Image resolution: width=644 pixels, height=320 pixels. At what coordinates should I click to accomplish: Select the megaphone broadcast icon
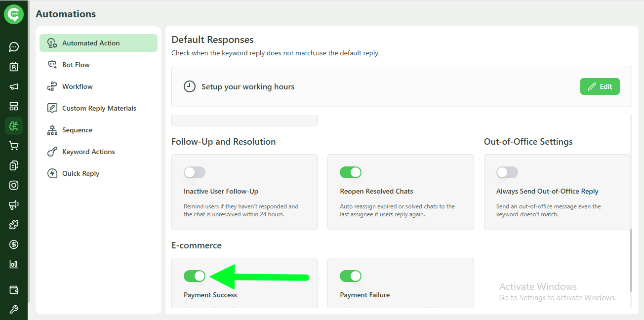tap(13, 86)
